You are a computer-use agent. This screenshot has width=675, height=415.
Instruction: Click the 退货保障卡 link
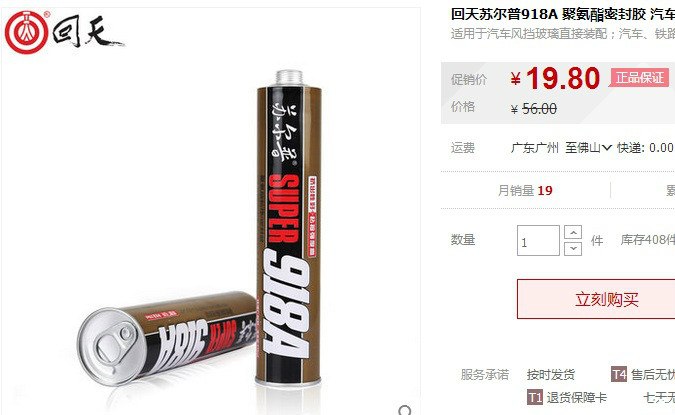[576, 397]
